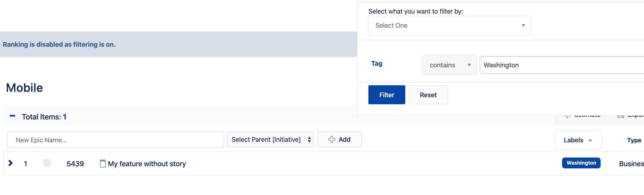Expand the row for My feature without story
This screenshot has height=195, width=644.
(x=11, y=163)
